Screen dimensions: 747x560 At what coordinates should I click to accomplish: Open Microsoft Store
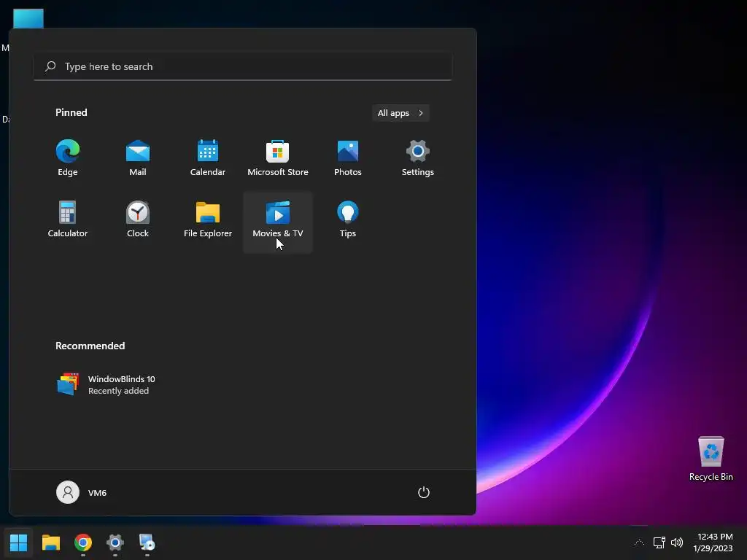[x=278, y=158]
